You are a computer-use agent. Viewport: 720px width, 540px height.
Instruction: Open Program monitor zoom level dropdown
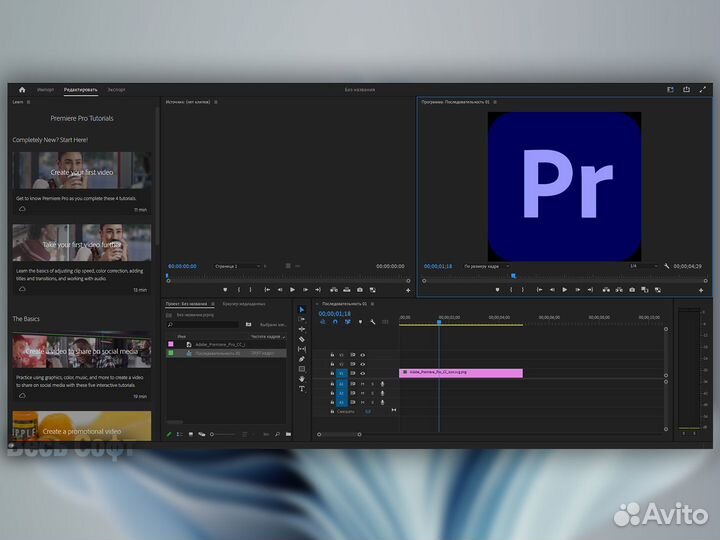click(x=486, y=266)
